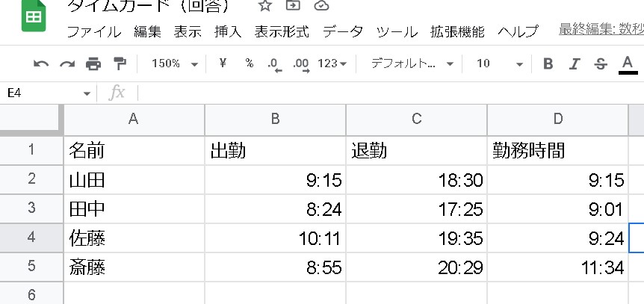Image resolution: width=644 pixels, height=304 pixels.
Task: Toggle strikethrough formatting
Action: (600, 63)
